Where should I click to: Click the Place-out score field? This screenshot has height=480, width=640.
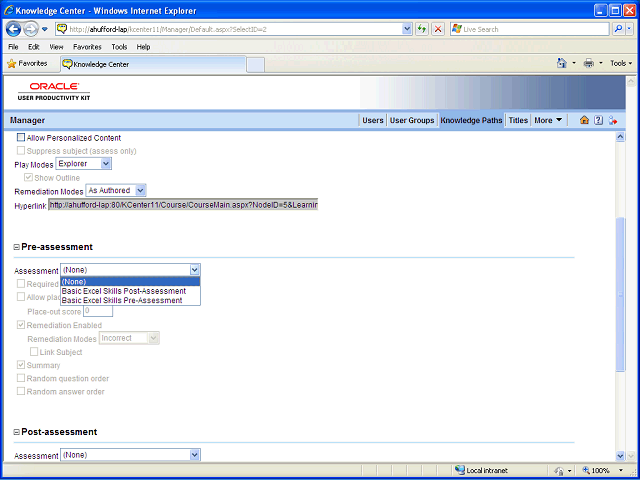98,311
